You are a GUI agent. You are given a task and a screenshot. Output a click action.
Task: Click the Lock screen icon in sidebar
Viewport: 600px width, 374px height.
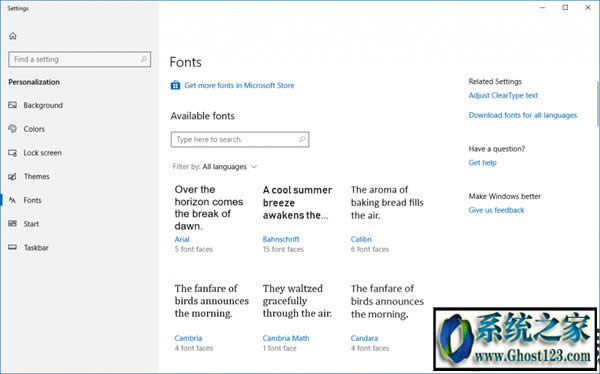[x=13, y=153]
